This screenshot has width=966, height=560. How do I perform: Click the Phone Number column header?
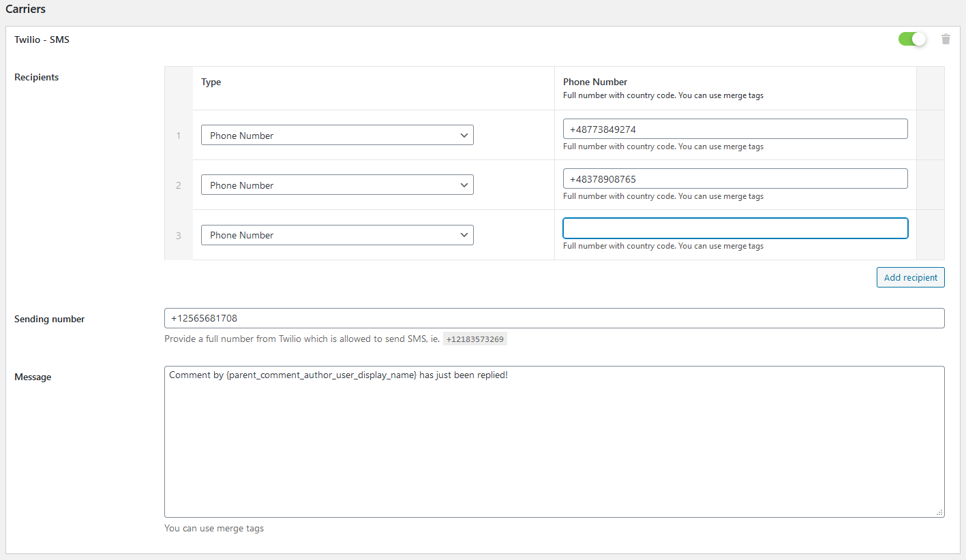click(594, 82)
